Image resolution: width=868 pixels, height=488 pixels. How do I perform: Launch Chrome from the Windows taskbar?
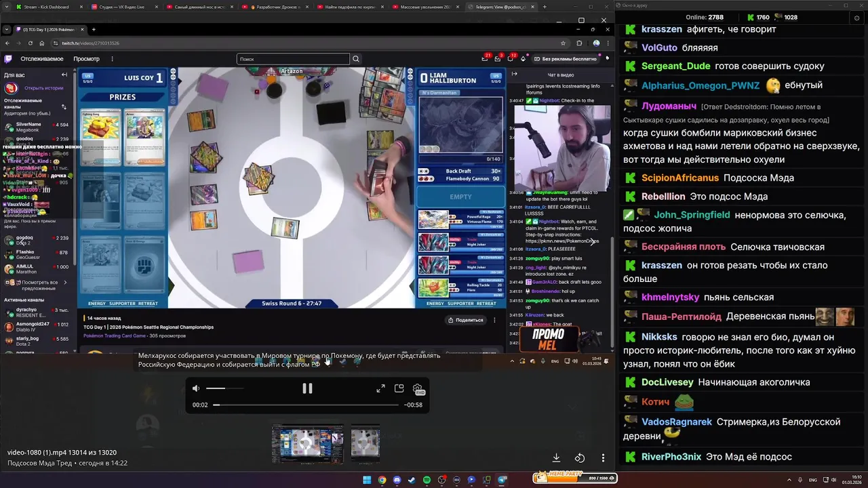pos(382,480)
